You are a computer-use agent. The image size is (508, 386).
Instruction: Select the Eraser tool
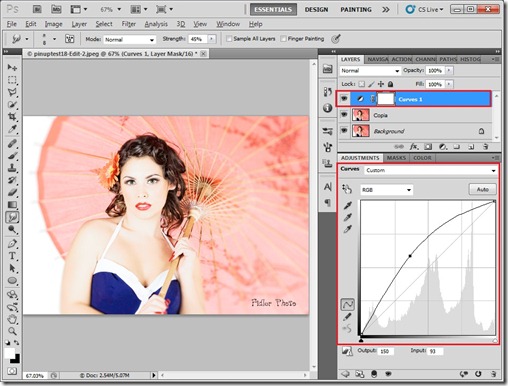coord(12,192)
